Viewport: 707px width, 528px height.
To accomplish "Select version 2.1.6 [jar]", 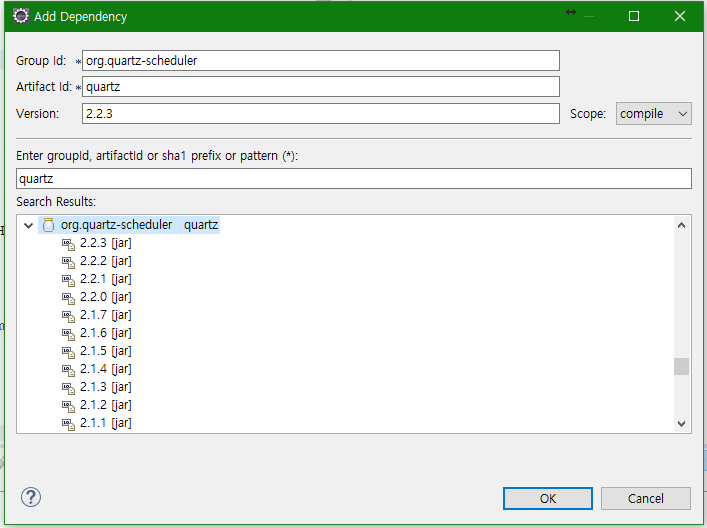I will pyautogui.click(x=106, y=333).
